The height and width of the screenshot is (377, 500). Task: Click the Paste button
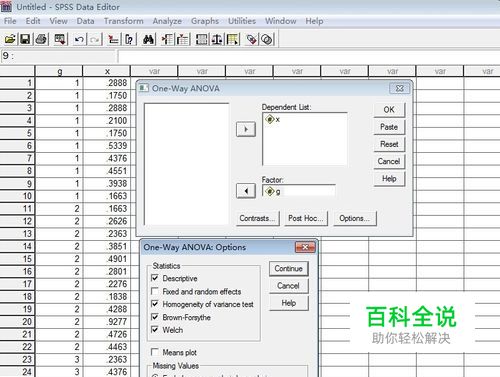pyautogui.click(x=389, y=127)
